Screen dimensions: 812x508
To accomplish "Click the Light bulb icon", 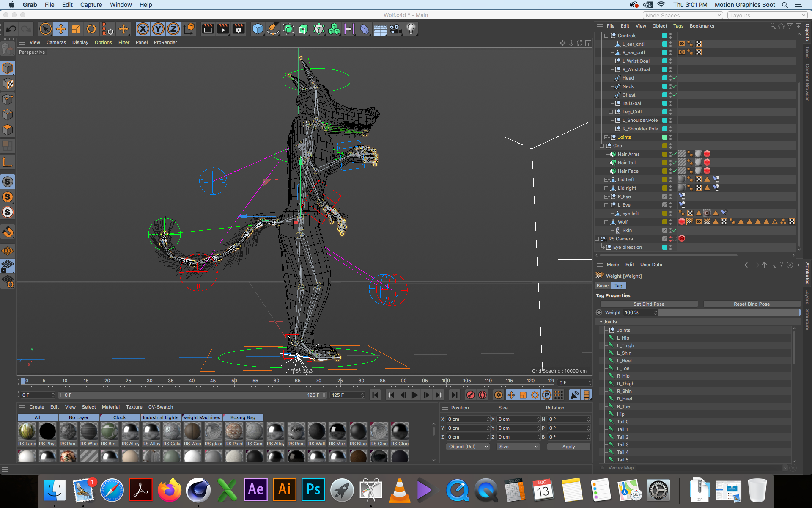I will point(411,29).
